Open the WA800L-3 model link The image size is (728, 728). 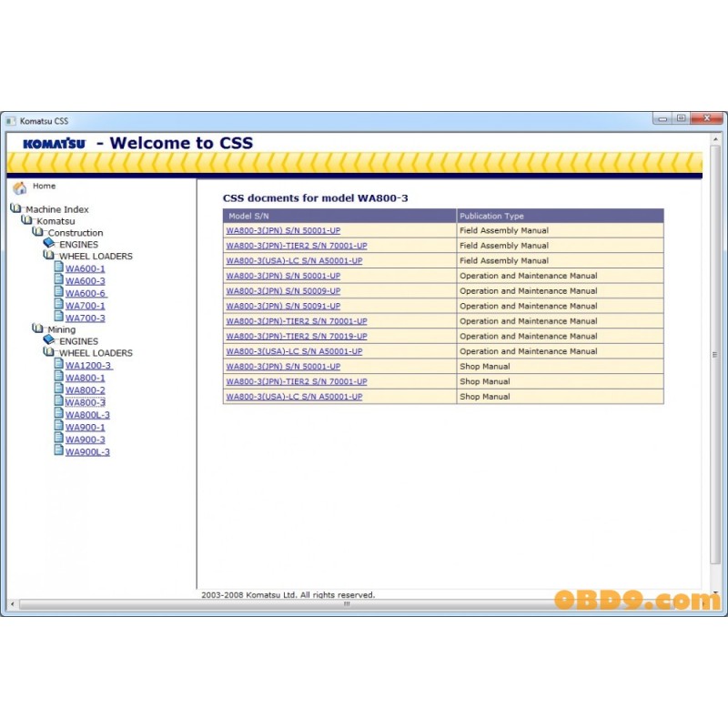[x=87, y=415]
